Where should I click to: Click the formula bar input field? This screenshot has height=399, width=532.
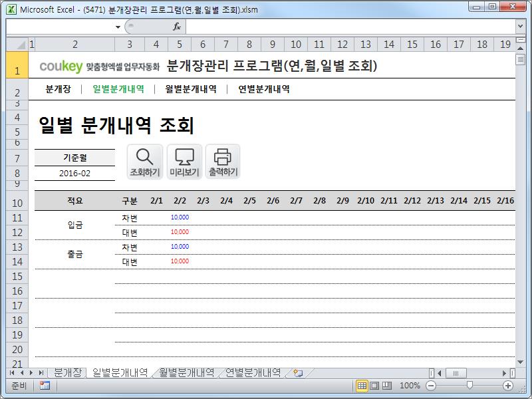tap(350, 27)
